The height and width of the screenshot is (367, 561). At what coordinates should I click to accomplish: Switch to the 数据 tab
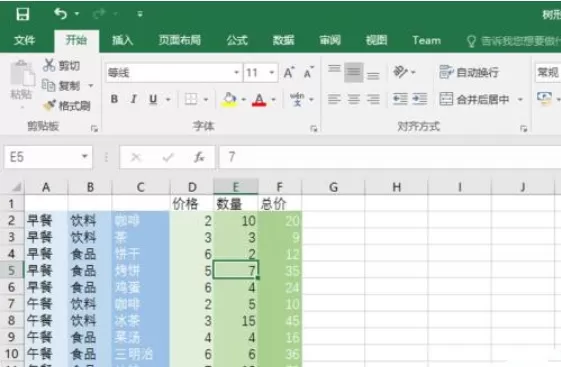pyautogui.click(x=283, y=40)
